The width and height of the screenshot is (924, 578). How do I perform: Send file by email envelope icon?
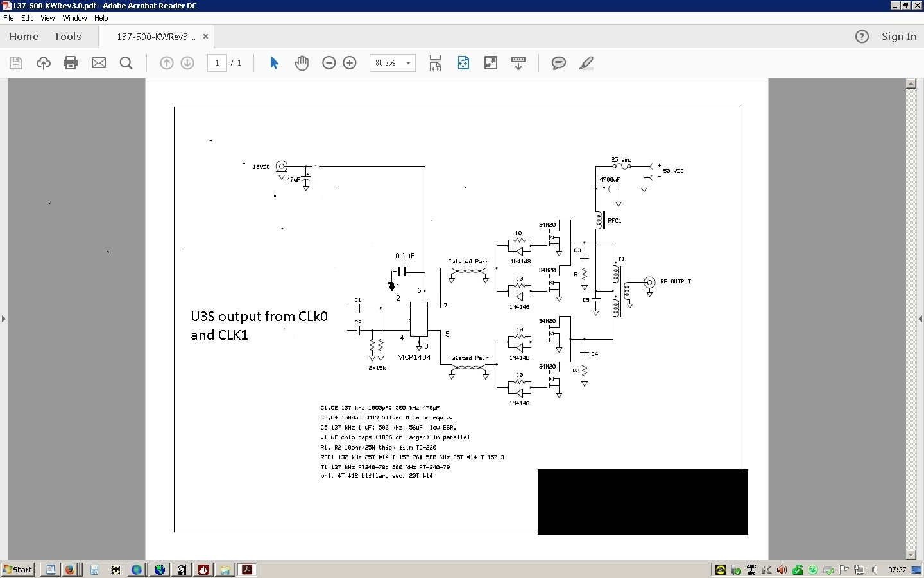99,63
